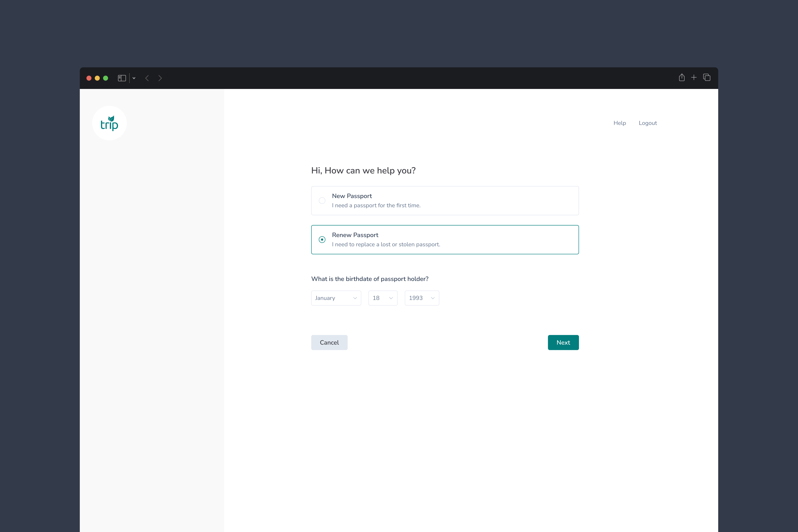Go back with browser arrow

pos(147,78)
